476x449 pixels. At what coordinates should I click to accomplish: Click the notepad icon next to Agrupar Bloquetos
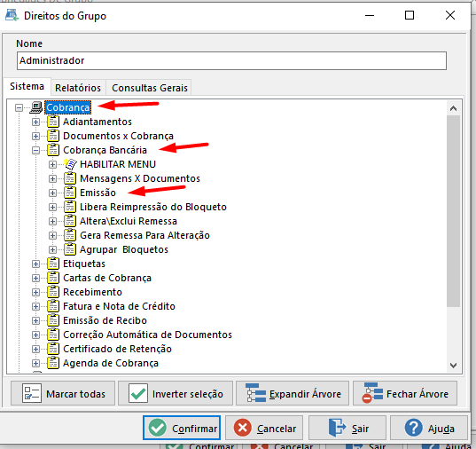click(70, 249)
